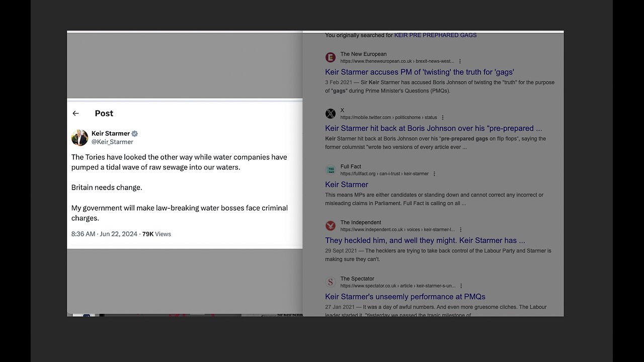Click the Independent snippet dated 29 Sept 2021

[438, 255]
